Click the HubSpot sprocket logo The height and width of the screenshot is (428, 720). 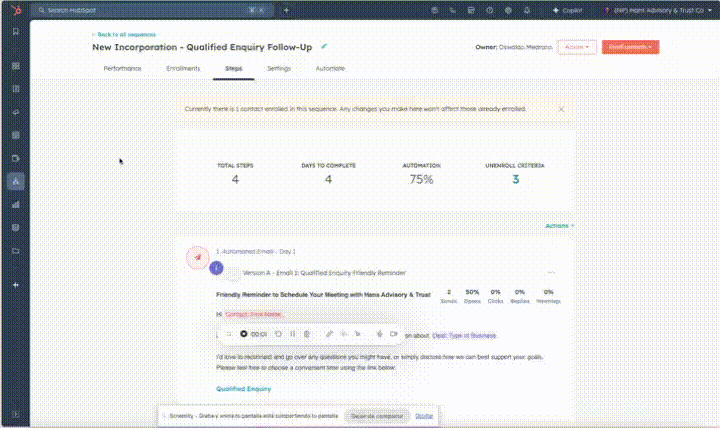click(16, 10)
